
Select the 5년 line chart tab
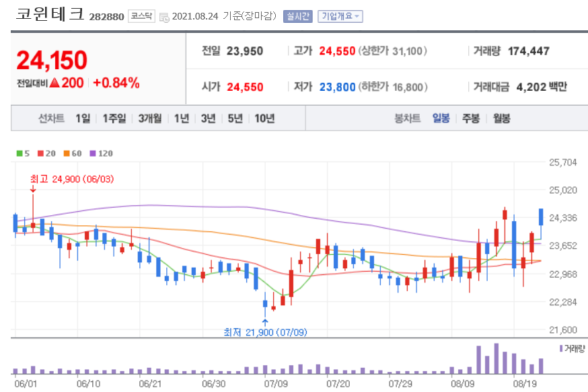tap(235, 118)
